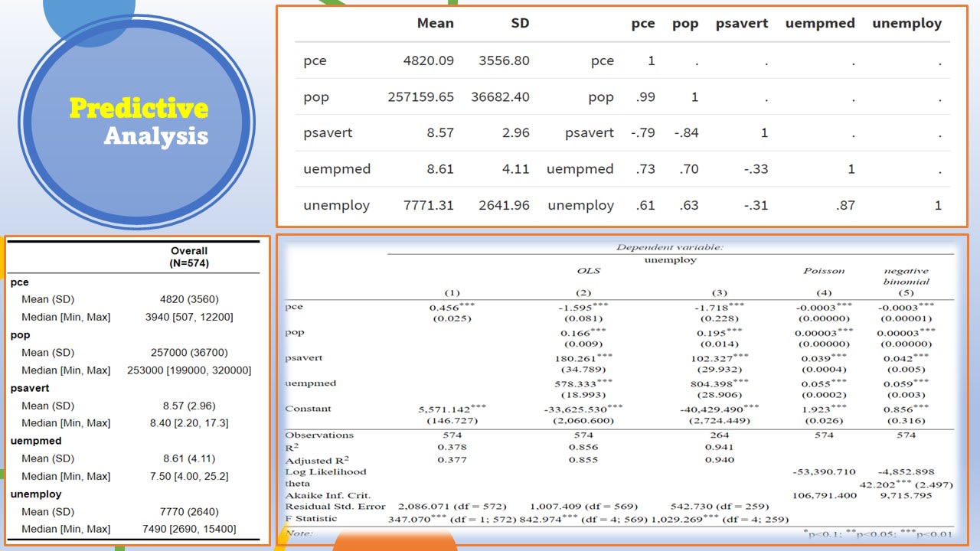Click the unemploy–uempmed correlation .87

pos(845,205)
